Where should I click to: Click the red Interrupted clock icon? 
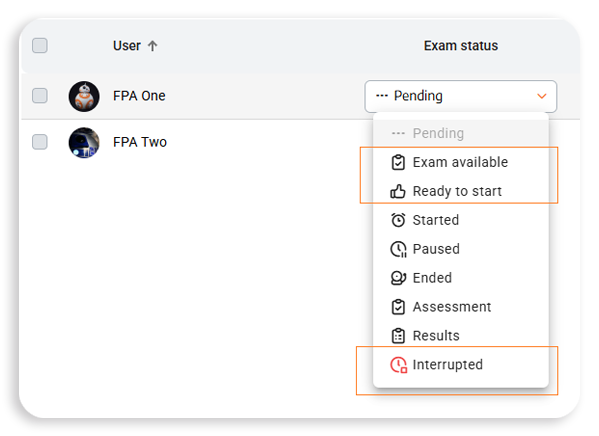tap(398, 365)
